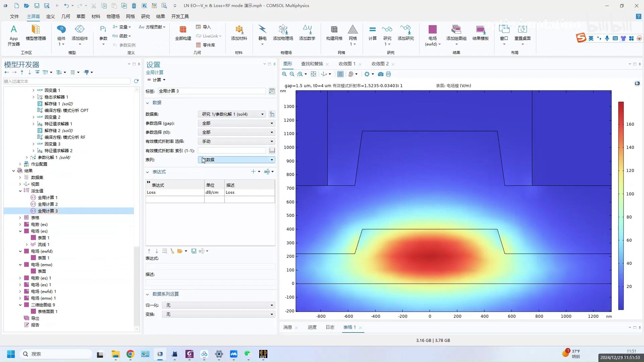This screenshot has width=644, height=362.
Task: Click the Build Mesh icon
Action: 334,30
